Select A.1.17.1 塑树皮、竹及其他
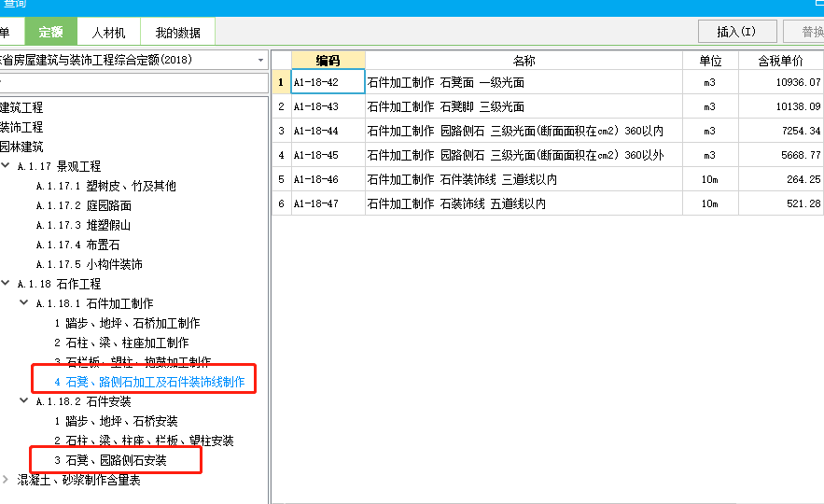 (x=106, y=186)
